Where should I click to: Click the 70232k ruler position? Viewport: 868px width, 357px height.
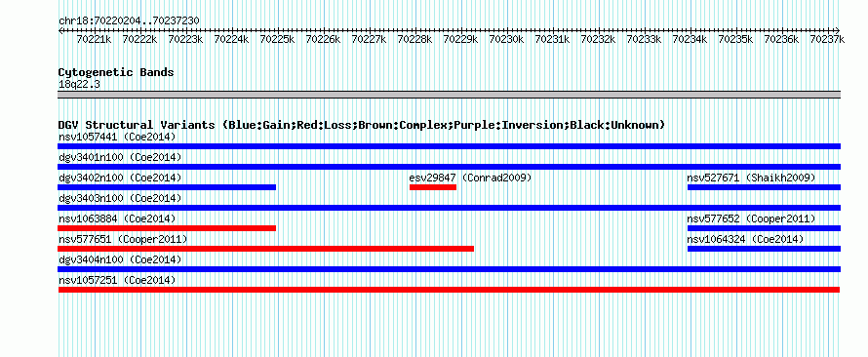(600, 39)
